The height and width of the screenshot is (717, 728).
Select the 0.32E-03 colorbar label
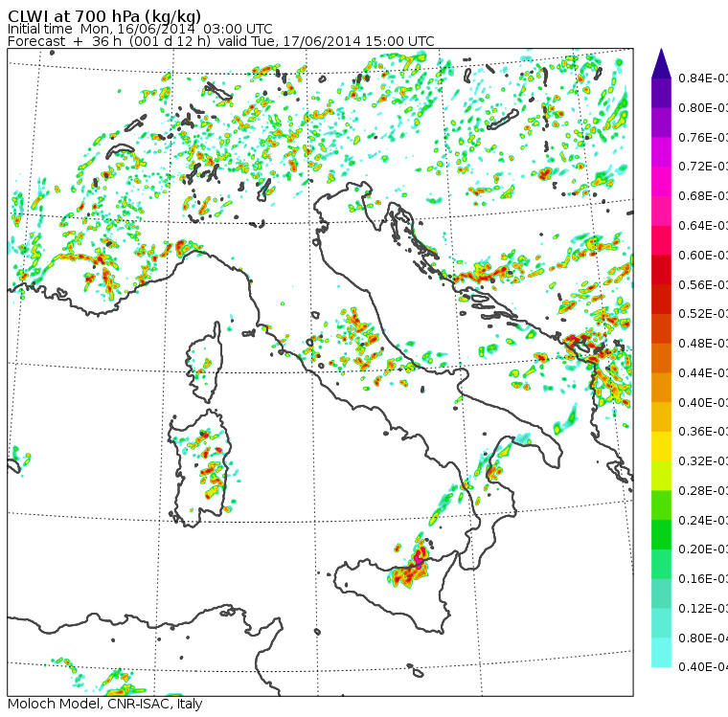tap(703, 461)
